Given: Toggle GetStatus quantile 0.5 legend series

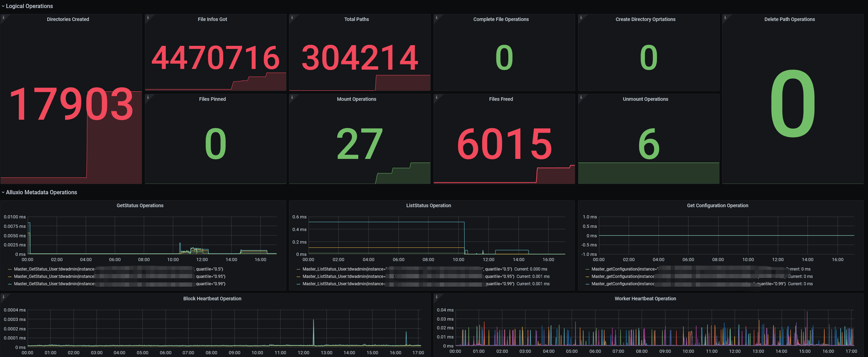Looking at the screenshot, I should 115,269.
